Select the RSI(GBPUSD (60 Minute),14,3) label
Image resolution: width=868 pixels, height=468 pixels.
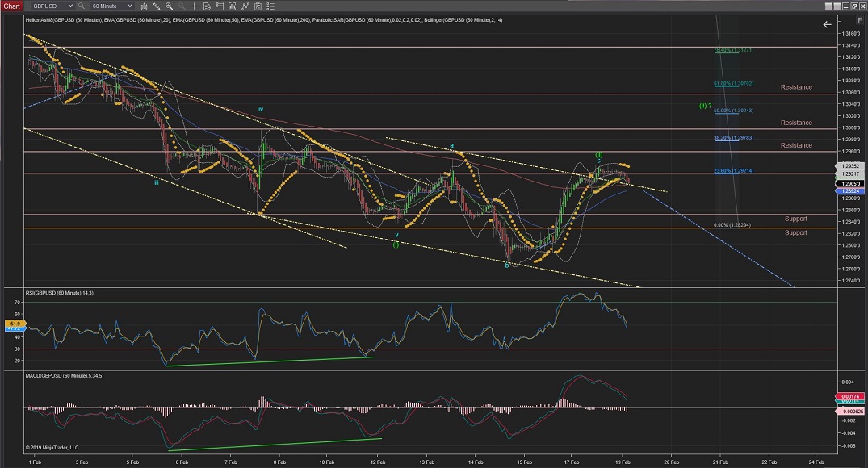[x=59, y=293]
